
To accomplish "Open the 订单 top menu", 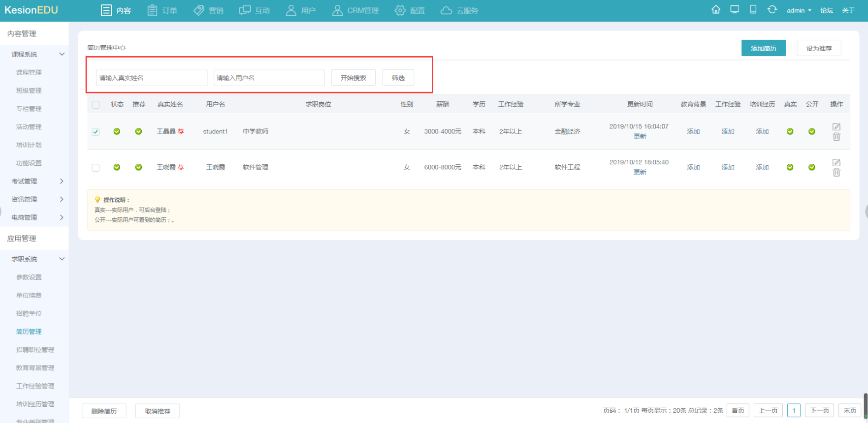I will pyautogui.click(x=162, y=10).
